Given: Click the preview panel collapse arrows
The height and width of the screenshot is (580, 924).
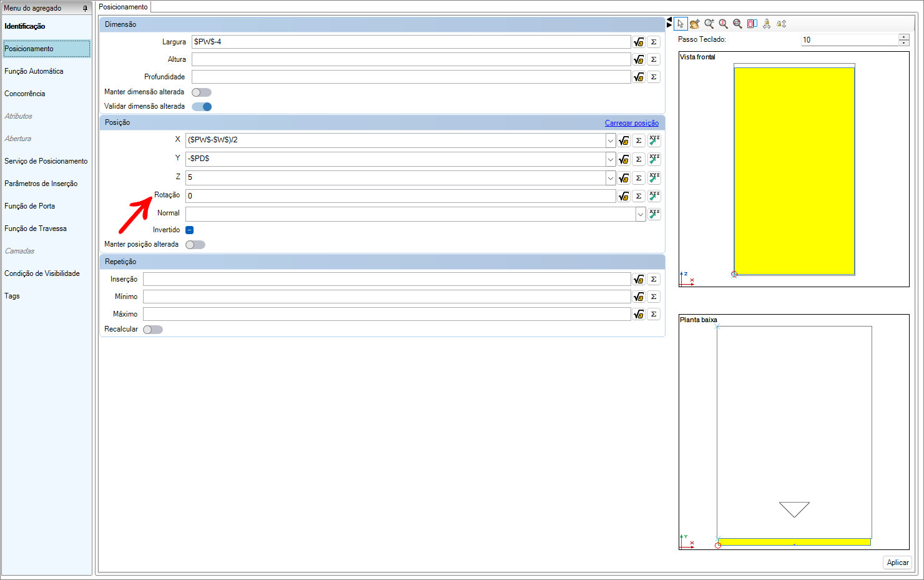Looking at the screenshot, I should coord(669,22).
